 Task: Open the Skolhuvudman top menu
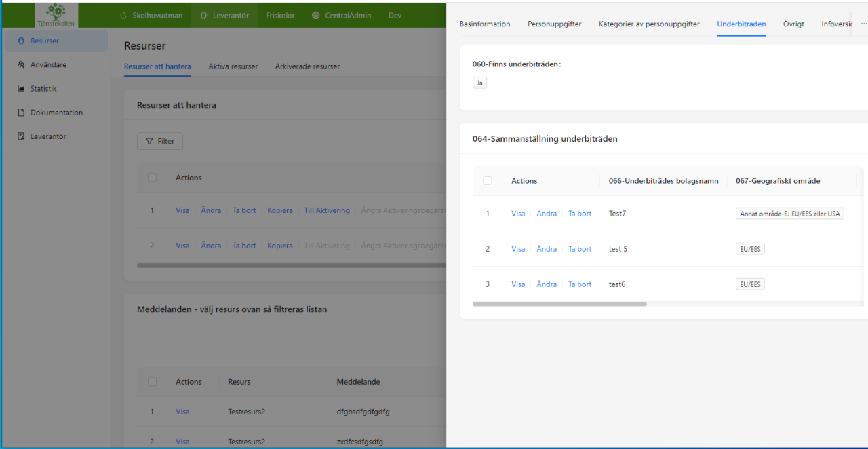(x=151, y=16)
